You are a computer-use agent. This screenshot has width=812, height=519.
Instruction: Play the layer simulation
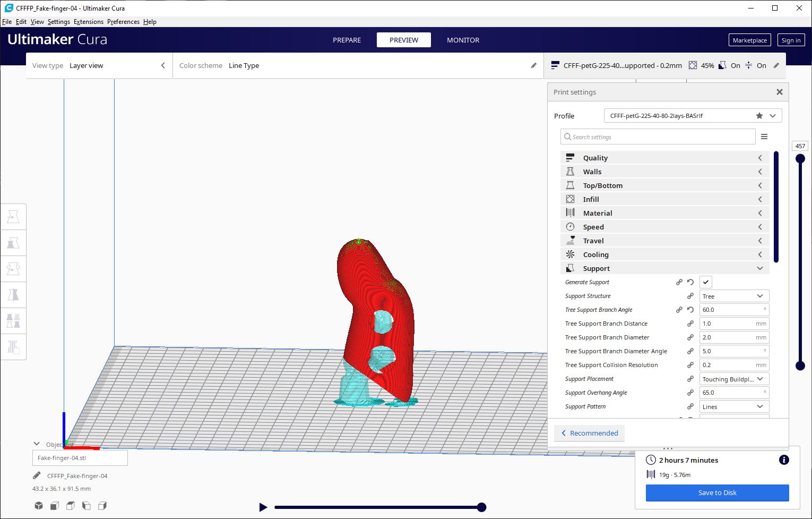point(263,507)
